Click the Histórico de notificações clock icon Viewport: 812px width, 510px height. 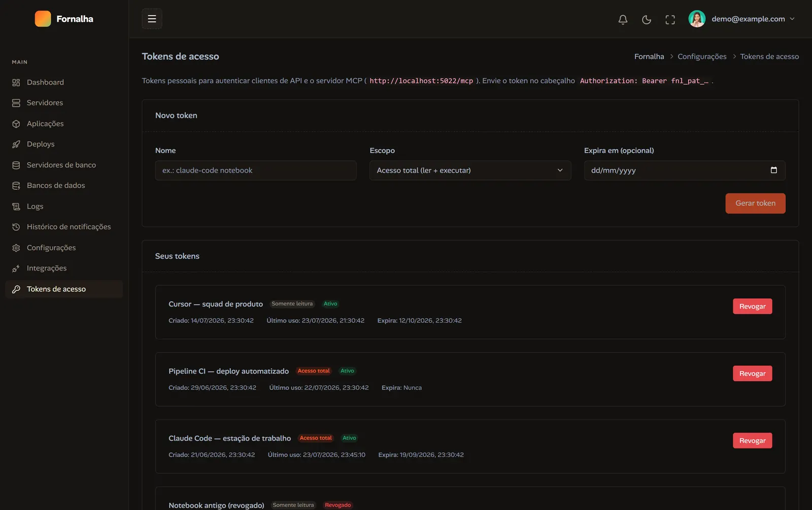[x=16, y=227]
